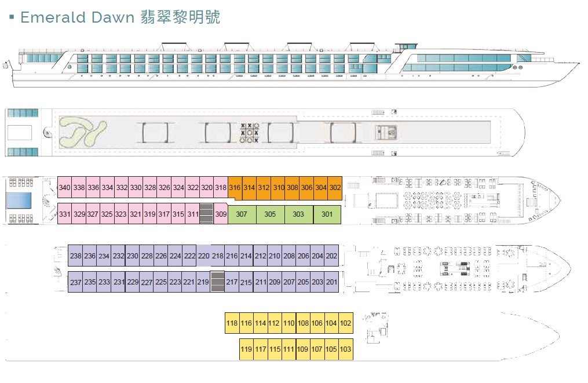Image resolution: width=588 pixels, height=383 pixels.
Task: Select pink cabin 338
Action: (x=79, y=187)
